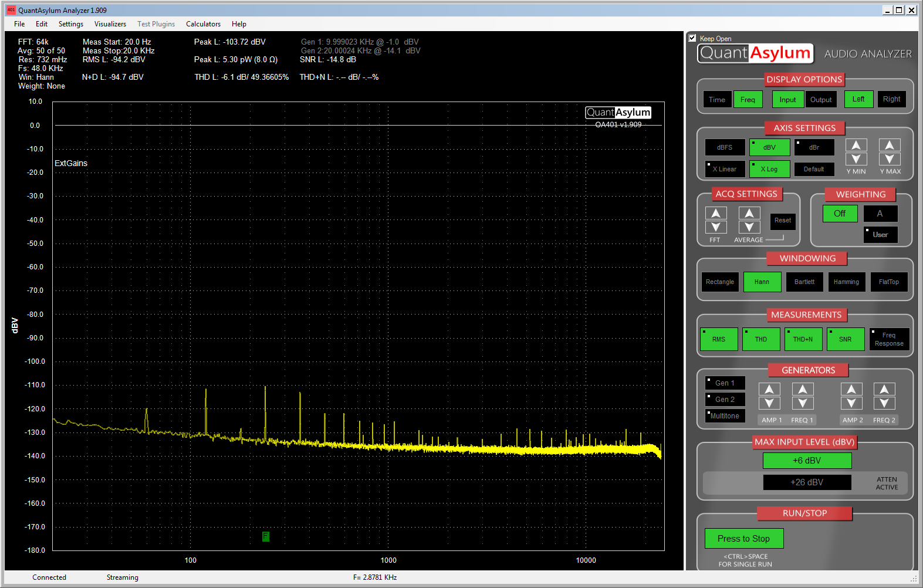Click the QuantAsylum app icon in title bar
This screenshot has width=923, height=588.
(11, 10)
